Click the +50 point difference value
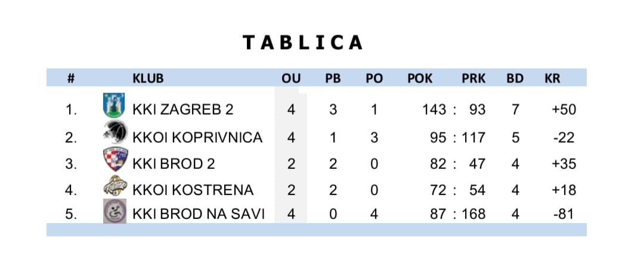This screenshot has width=644, height=253. pyautogui.click(x=563, y=110)
